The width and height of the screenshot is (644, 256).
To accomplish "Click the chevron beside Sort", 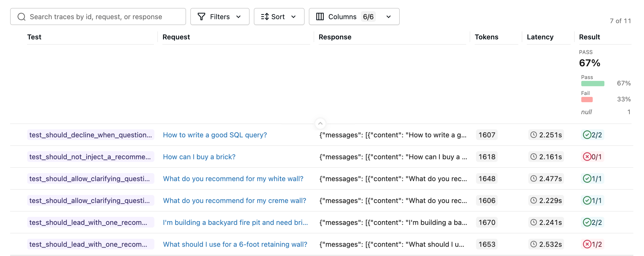I will point(293,17).
